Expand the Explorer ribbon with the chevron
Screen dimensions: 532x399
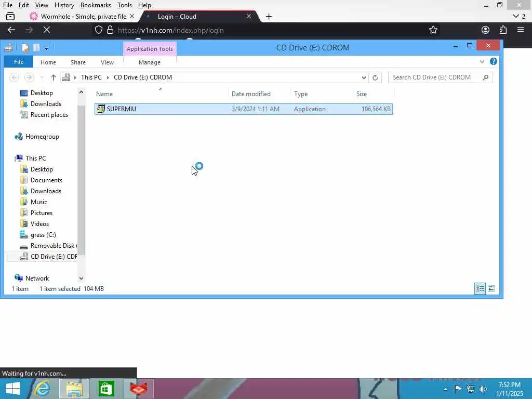tap(482, 62)
